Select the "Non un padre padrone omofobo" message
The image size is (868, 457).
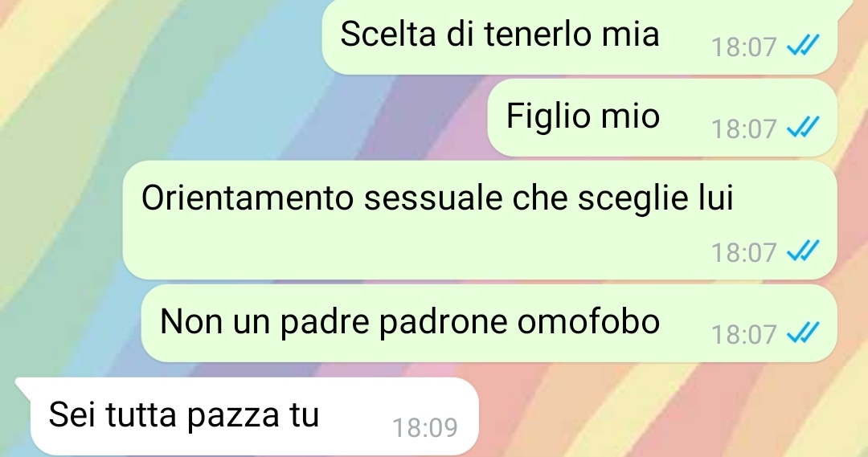489,324
